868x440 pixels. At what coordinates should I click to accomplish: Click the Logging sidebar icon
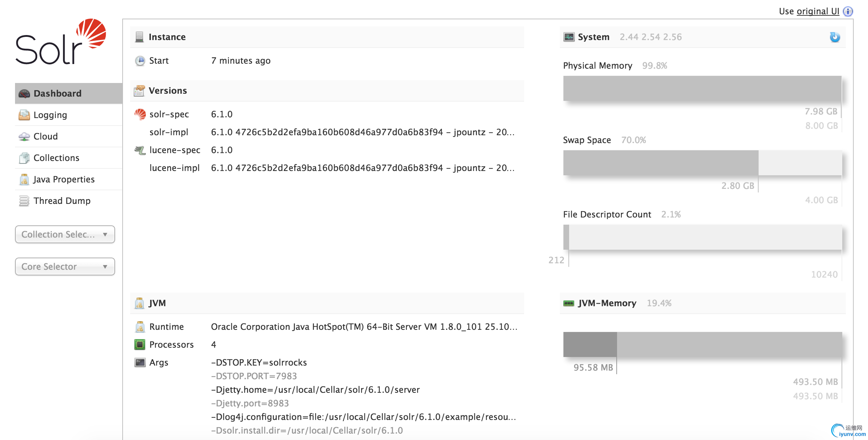[24, 115]
